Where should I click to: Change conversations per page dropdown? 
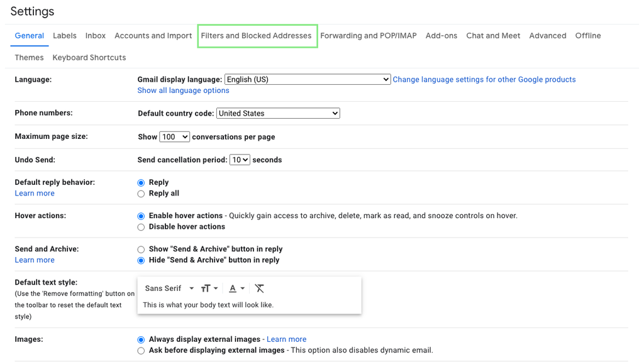point(174,136)
